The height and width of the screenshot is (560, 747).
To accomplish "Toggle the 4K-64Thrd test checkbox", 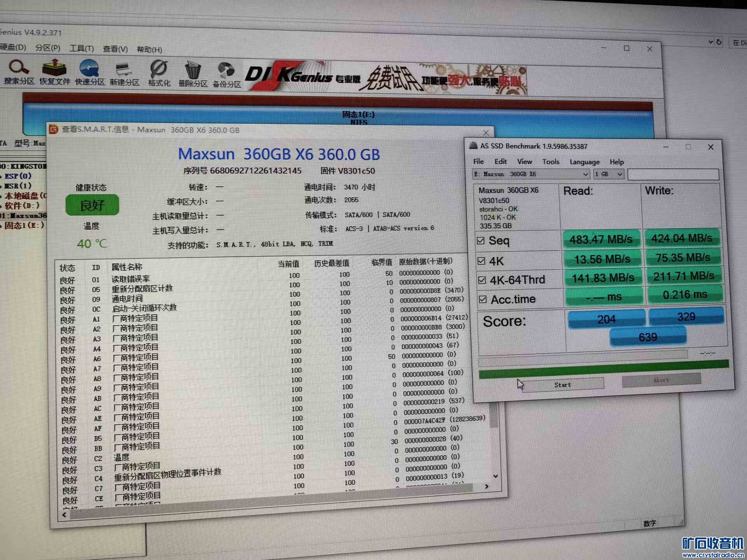I will coord(482,280).
